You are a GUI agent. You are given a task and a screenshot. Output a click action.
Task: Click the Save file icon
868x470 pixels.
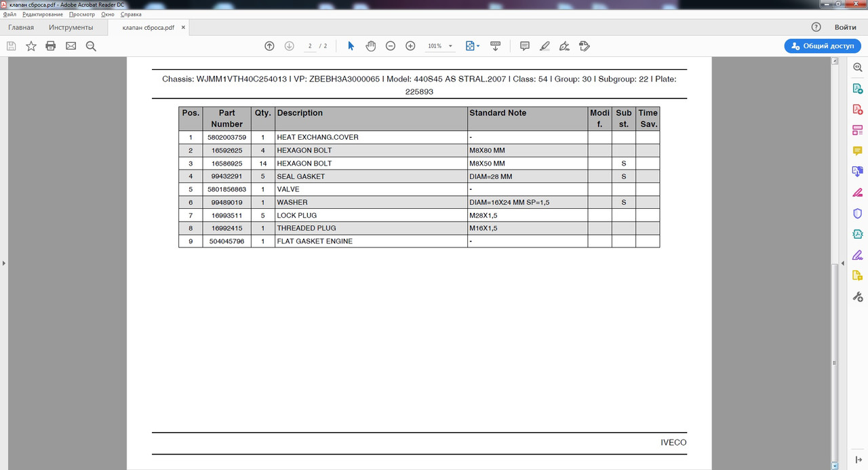pyautogui.click(x=11, y=46)
